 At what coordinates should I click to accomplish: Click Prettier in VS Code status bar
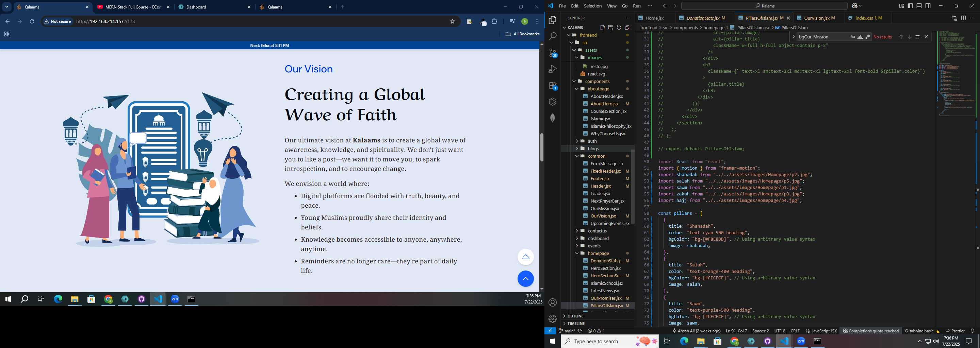pos(955,331)
